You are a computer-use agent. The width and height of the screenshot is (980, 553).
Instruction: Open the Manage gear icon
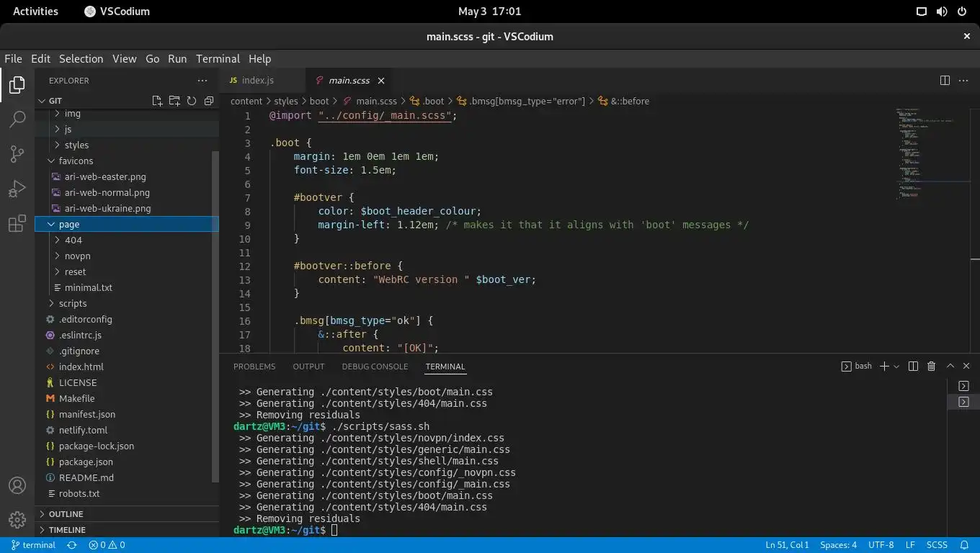pos(17,519)
